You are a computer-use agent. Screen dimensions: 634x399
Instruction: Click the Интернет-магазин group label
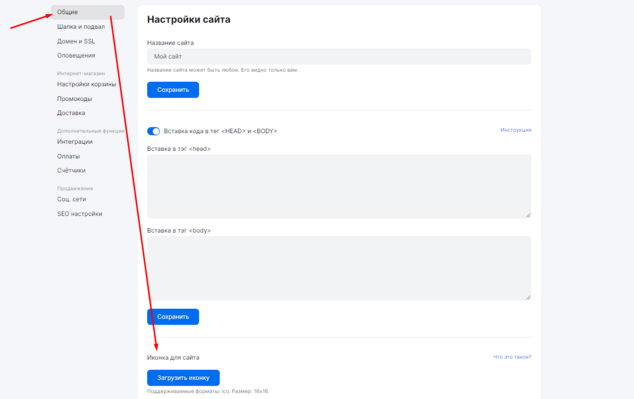pos(81,73)
